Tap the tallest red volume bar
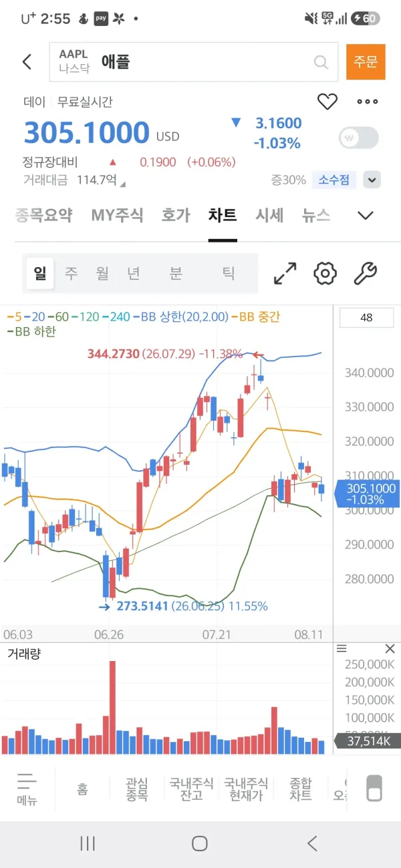 coord(112,708)
